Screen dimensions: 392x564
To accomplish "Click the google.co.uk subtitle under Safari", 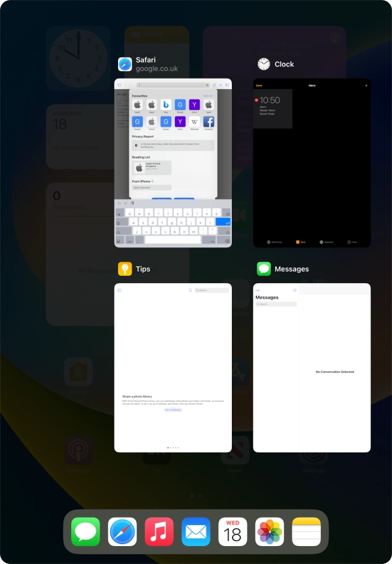I will [x=156, y=69].
